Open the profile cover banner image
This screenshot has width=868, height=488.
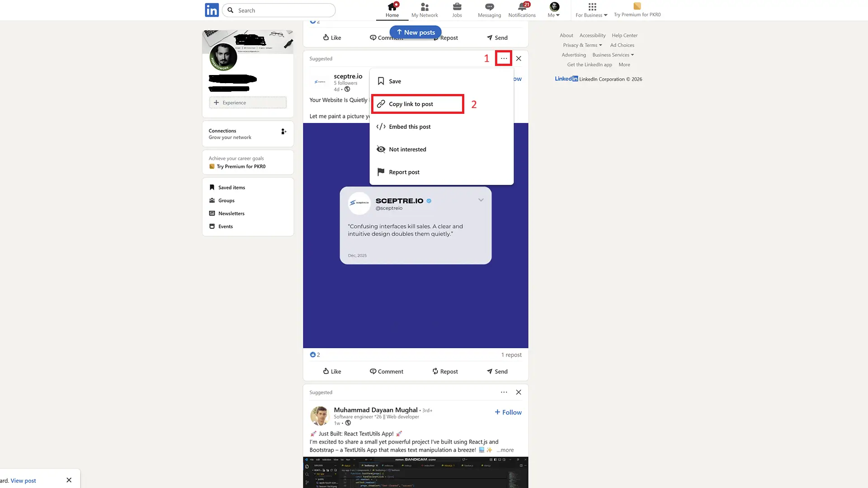pyautogui.click(x=248, y=42)
